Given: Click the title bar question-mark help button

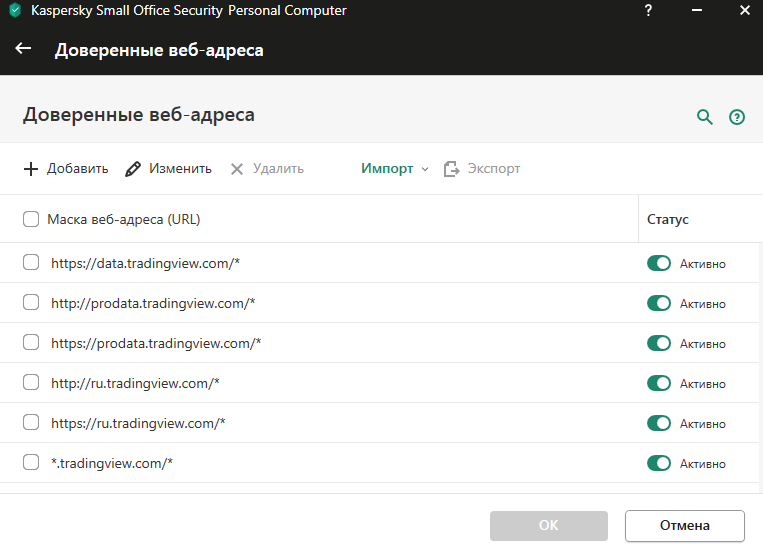Looking at the screenshot, I should tap(650, 11).
